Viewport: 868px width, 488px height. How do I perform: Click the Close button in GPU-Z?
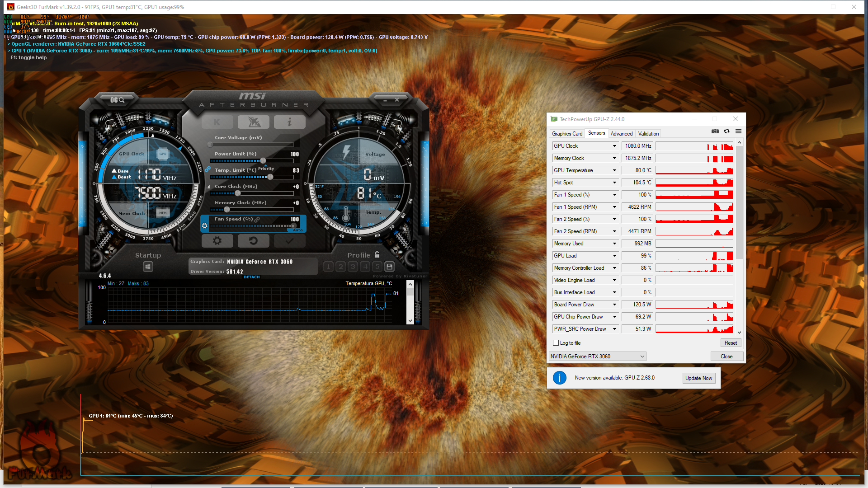click(726, 357)
